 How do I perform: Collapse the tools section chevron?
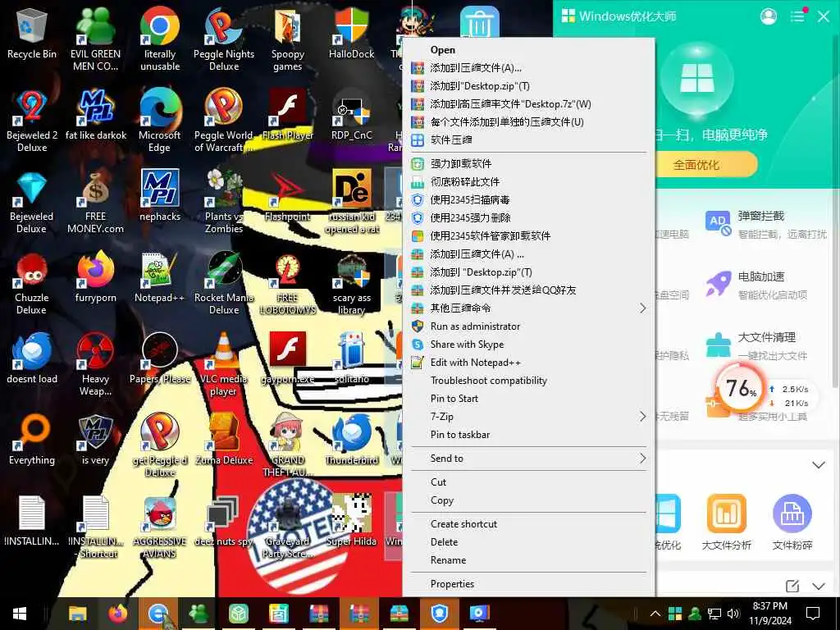(x=818, y=465)
